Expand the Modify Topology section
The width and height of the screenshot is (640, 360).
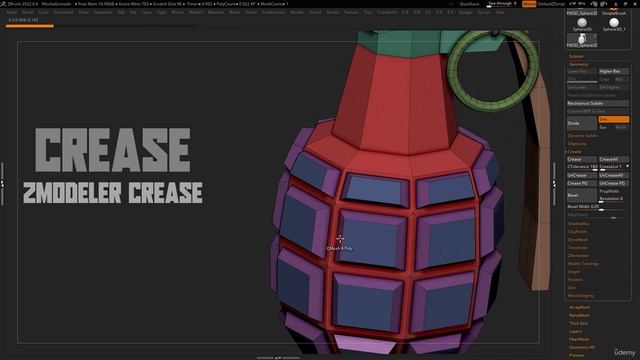click(583, 264)
